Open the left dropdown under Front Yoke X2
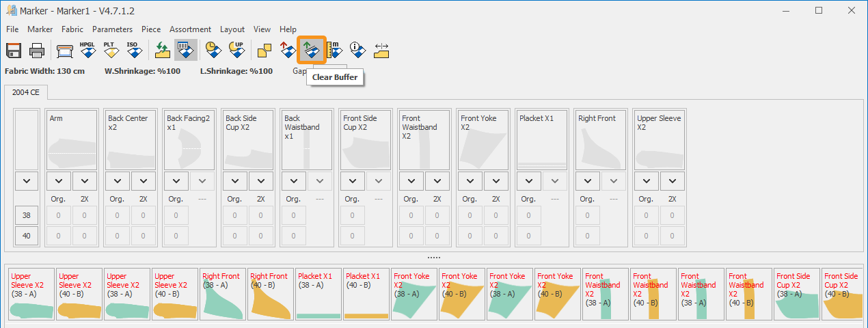 [x=470, y=181]
